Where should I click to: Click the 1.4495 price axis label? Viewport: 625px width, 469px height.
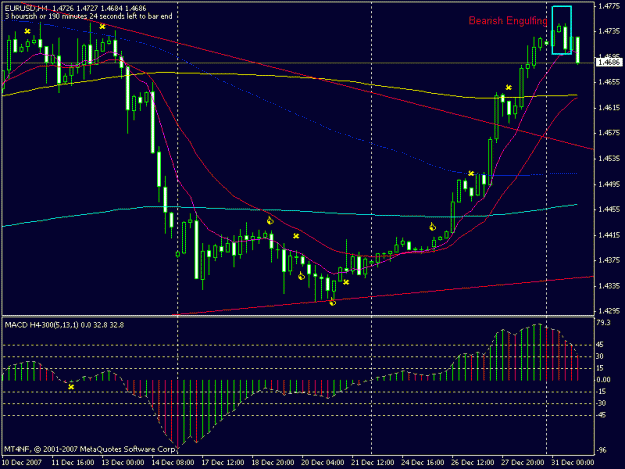tap(609, 184)
